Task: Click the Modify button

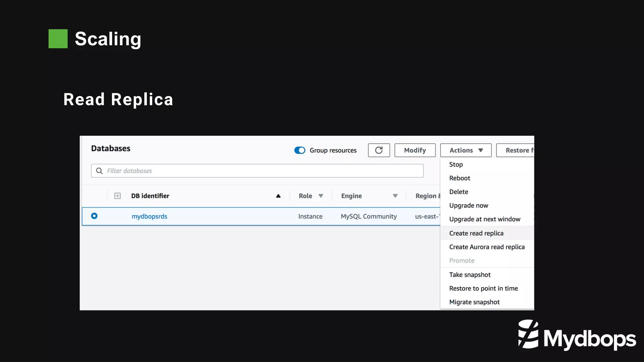Action: pyautogui.click(x=415, y=150)
